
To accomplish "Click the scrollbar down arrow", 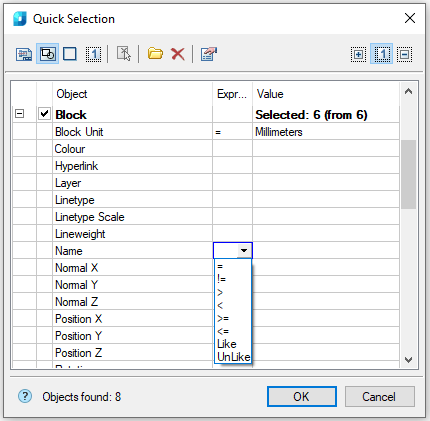I will pos(408,360).
